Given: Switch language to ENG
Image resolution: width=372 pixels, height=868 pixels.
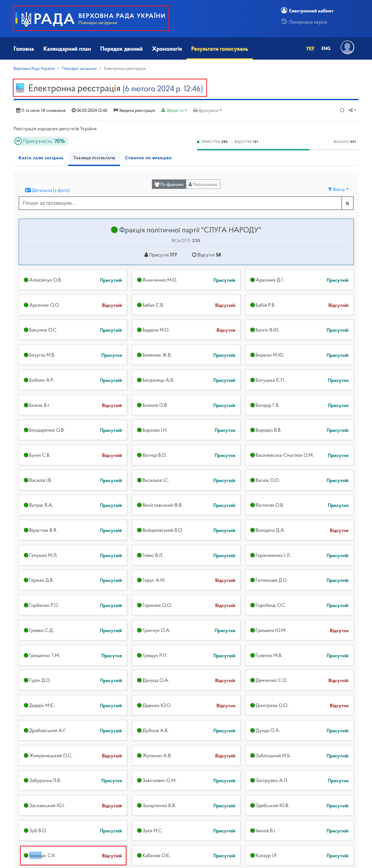Looking at the screenshot, I should click(326, 48).
